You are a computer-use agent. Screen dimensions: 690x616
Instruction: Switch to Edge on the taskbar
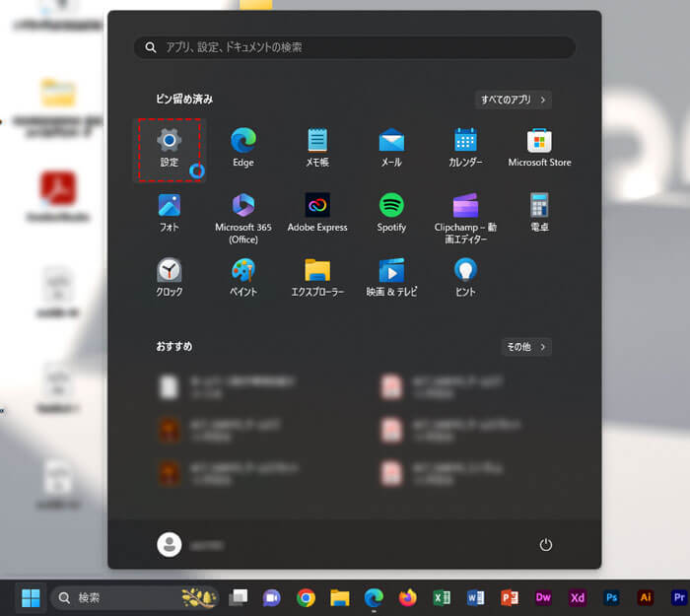pyautogui.click(x=374, y=598)
